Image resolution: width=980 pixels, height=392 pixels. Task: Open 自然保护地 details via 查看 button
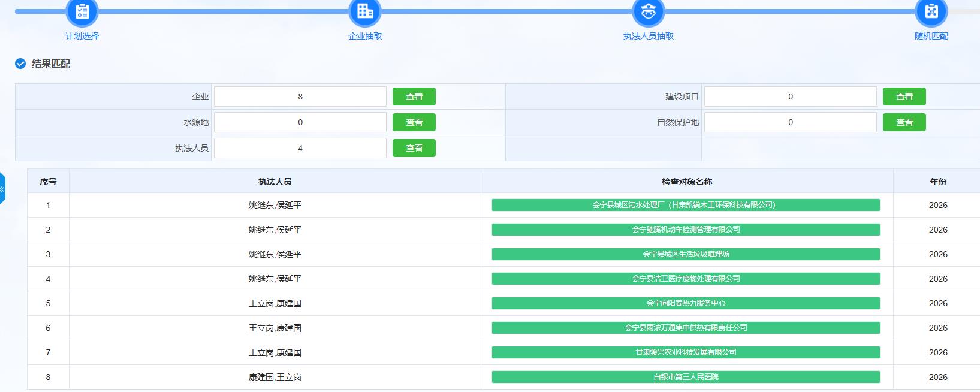tap(904, 122)
